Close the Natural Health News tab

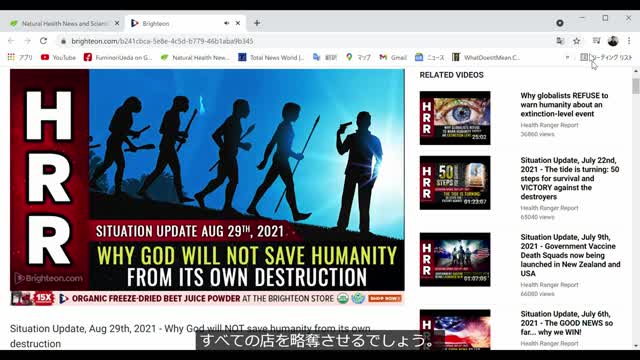117,23
